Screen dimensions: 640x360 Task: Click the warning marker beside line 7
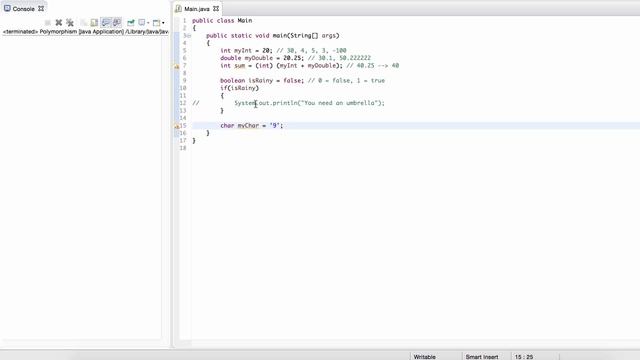177,66
